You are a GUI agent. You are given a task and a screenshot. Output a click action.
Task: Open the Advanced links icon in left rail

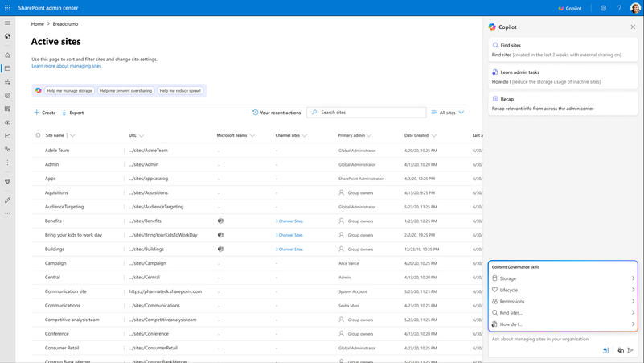pyautogui.click(x=7, y=149)
